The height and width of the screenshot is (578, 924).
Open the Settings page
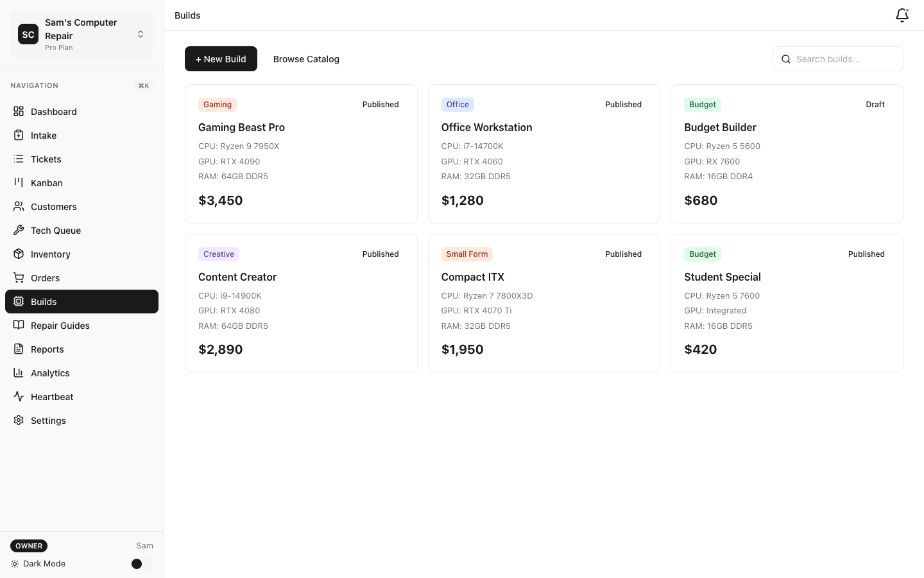click(x=48, y=421)
